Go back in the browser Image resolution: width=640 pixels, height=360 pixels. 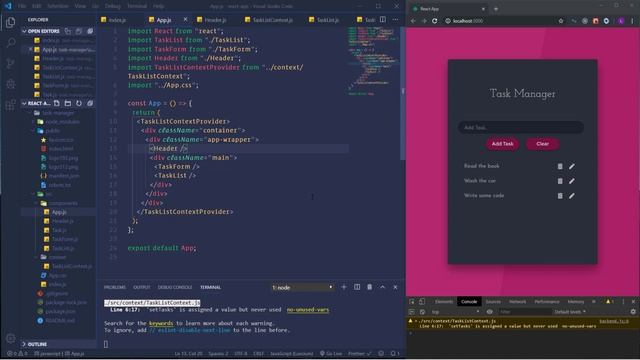coord(413,21)
